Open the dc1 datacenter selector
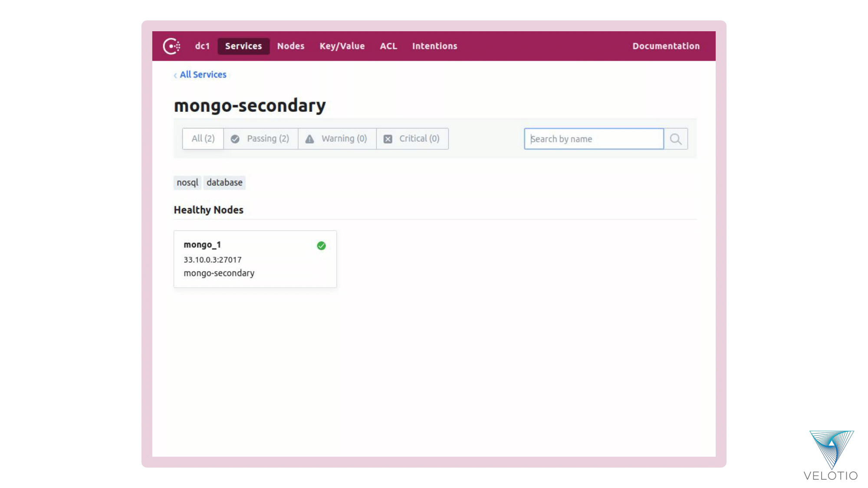This screenshot has height=488, width=868. coord(202,46)
